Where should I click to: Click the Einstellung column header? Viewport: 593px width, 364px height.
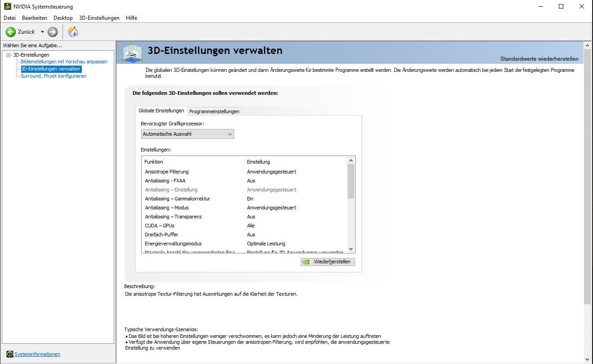coord(296,162)
